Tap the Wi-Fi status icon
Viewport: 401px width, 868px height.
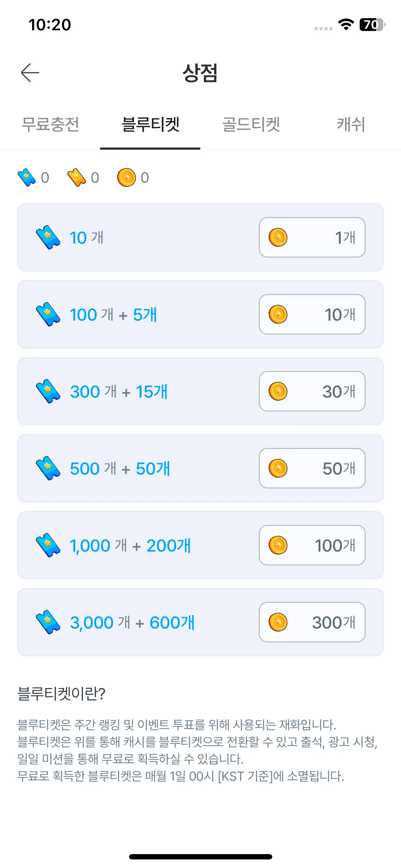point(346,25)
